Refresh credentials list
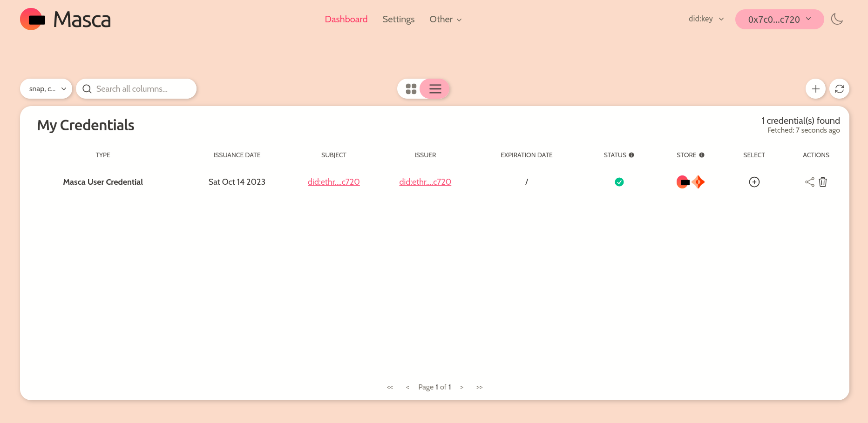The width and height of the screenshot is (868, 423). [x=840, y=89]
